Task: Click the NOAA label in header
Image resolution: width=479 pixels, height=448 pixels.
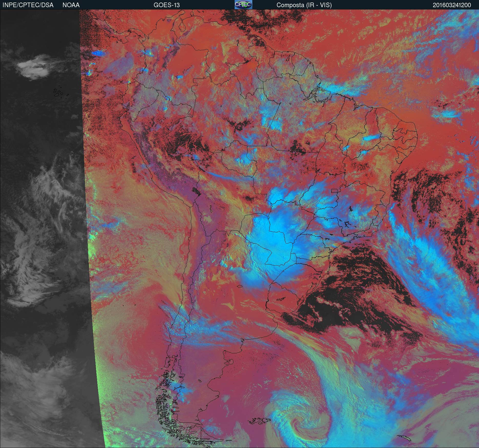Action: coord(71,5)
